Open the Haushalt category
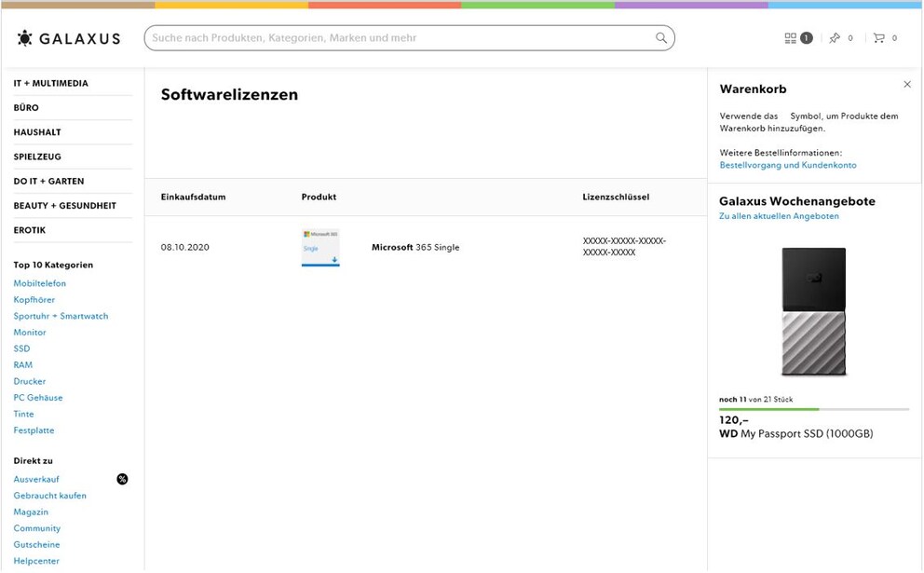The image size is (924, 573). (37, 132)
